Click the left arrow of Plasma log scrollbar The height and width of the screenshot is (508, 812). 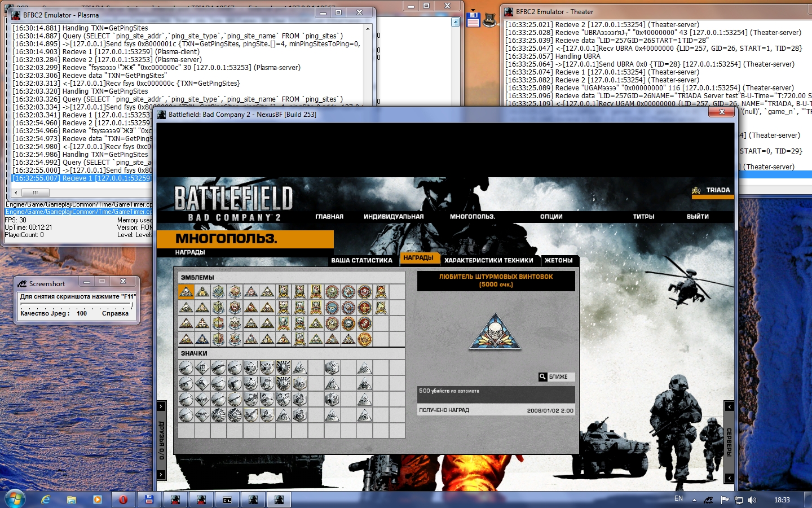point(16,192)
